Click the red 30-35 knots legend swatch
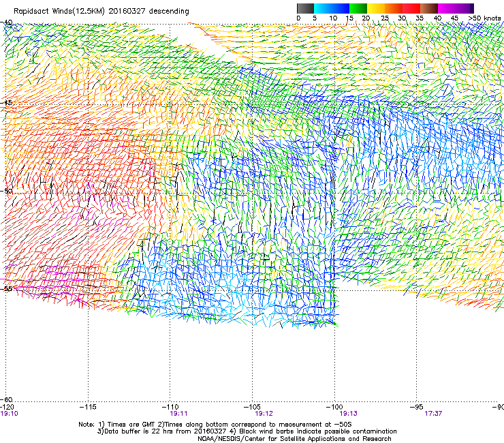 pos(411,8)
